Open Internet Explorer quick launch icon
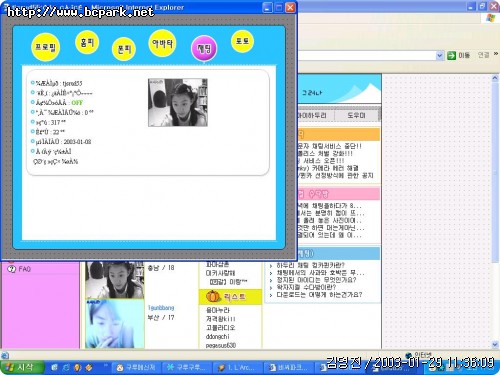The height and width of the screenshot is (375, 500). pos(66,367)
